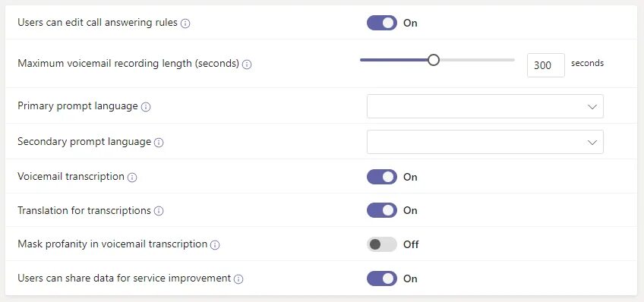Screen dimensions: 644x302
Task: Click the chevron arrow in Secondary prompt language box
Action: click(592, 143)
